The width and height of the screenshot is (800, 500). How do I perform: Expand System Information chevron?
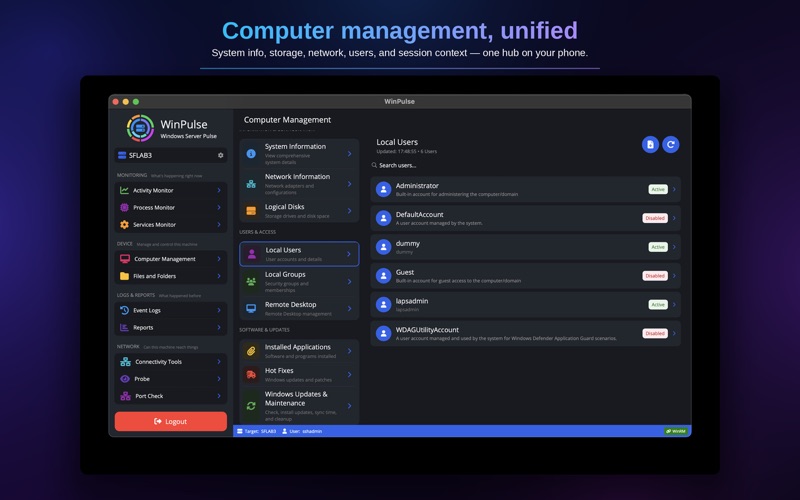pos(349,154)
